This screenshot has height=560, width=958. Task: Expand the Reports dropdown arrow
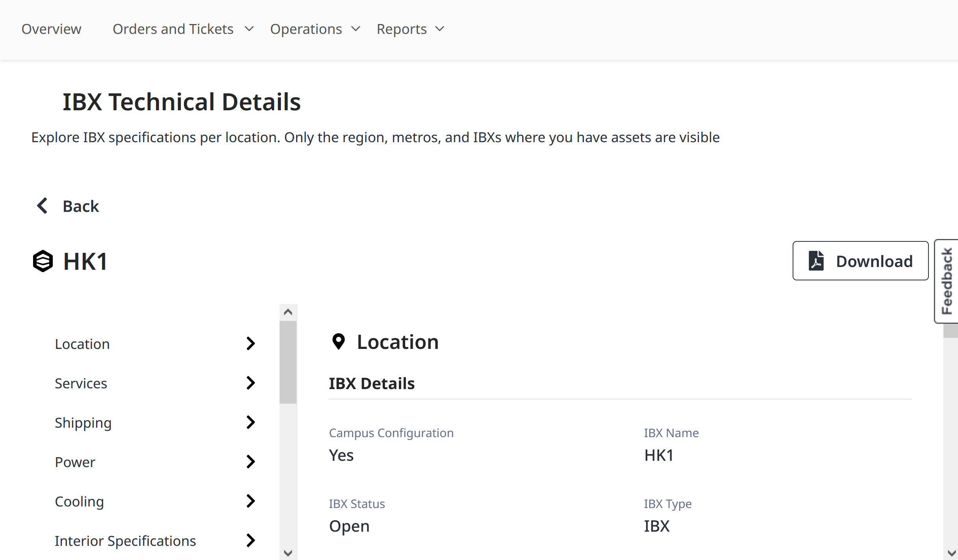point(440,29)
